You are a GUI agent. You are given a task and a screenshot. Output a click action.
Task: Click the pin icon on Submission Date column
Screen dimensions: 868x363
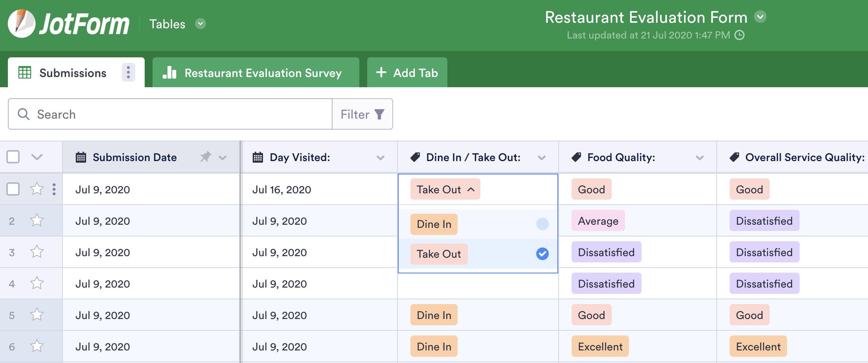pos(205,157)
